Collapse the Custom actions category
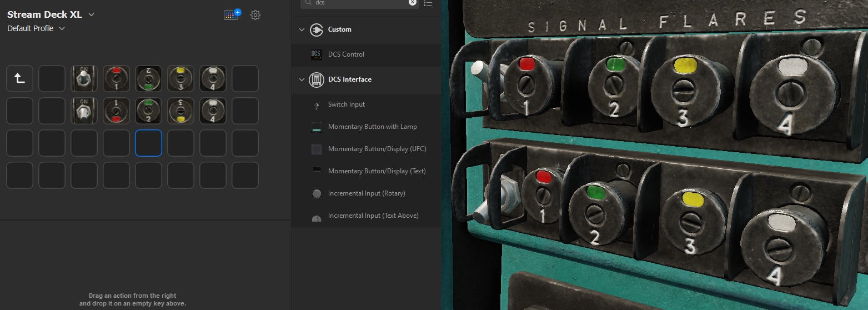This screenshot has width=868, height=310. coord(302,29)
